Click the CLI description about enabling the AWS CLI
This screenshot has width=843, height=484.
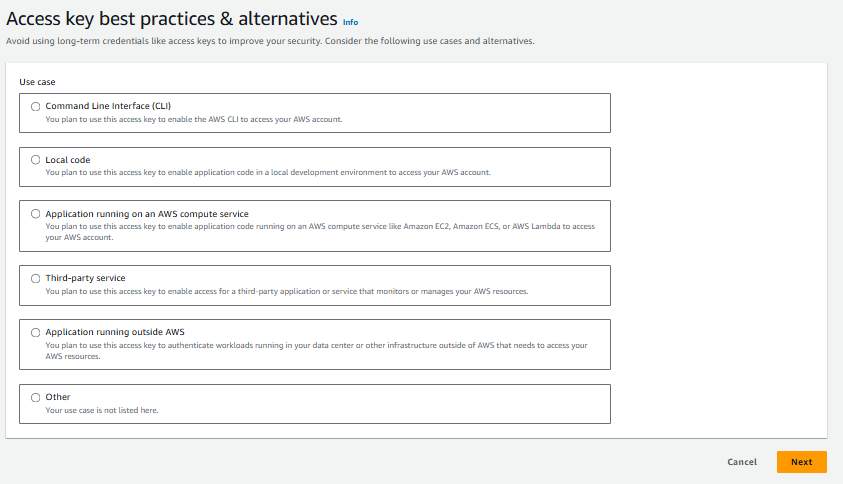click(194, 119)
